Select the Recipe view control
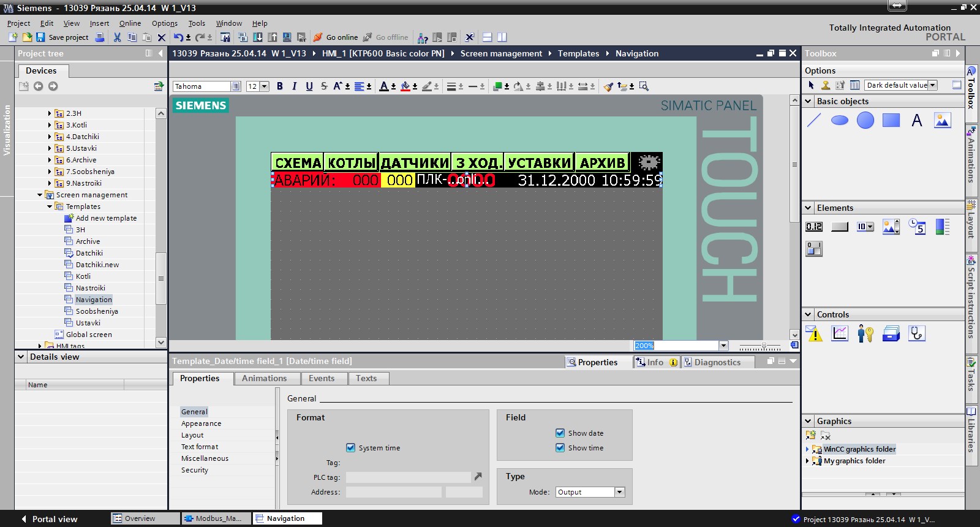 (x=891, y=333)
